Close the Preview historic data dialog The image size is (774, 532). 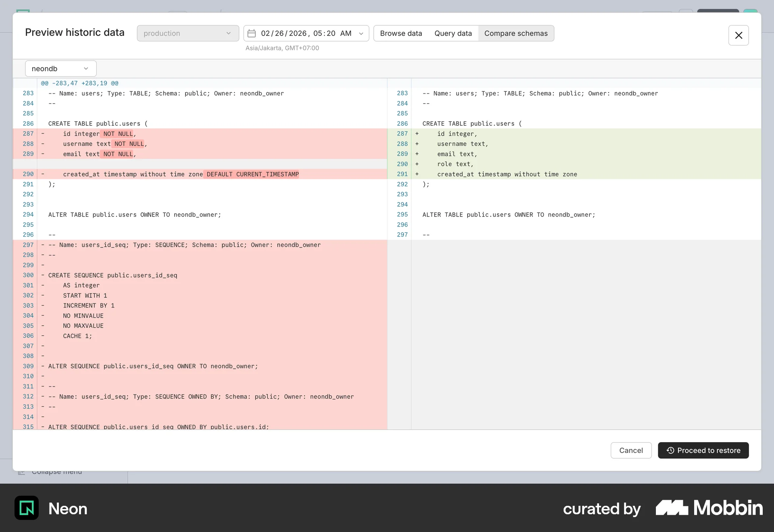(738, 35)
